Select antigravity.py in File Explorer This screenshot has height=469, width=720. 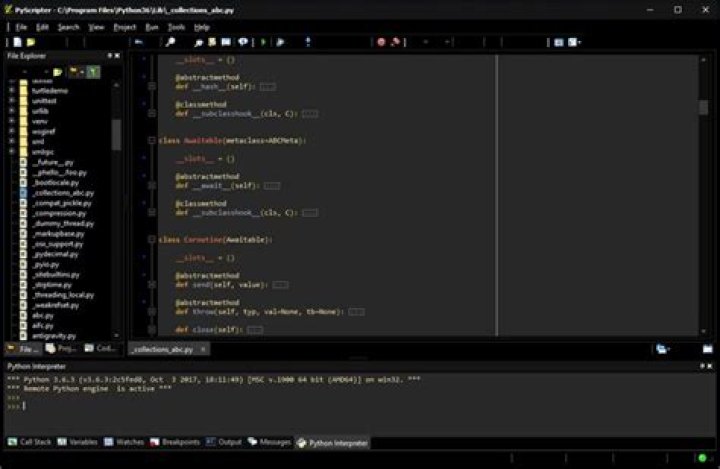[x=54, y=336]
